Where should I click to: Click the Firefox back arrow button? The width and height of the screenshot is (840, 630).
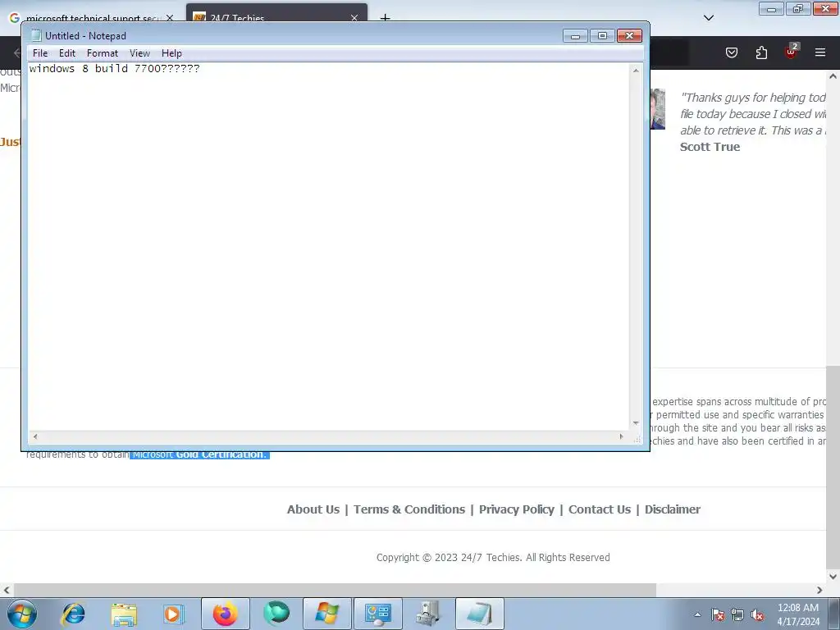pyautogui.click(x=16, y=52)
